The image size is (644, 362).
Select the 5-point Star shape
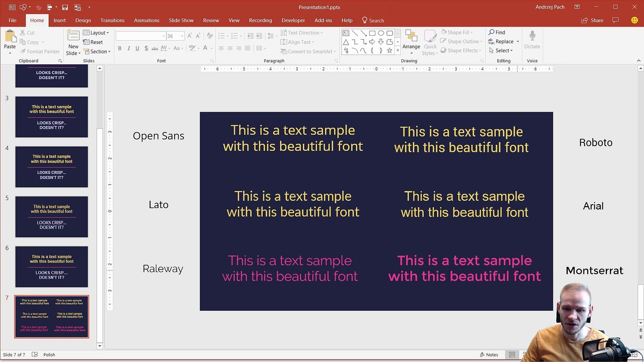tap(389, 50)
